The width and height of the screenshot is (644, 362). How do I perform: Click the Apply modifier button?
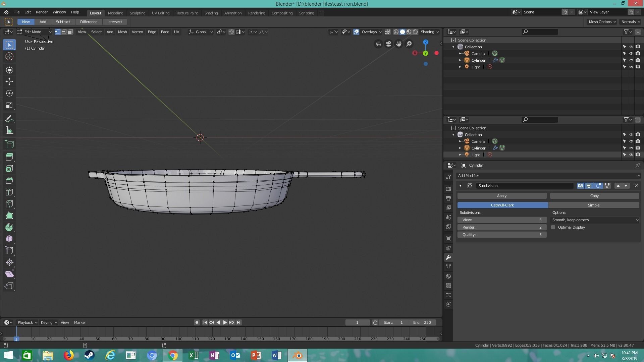502,196
